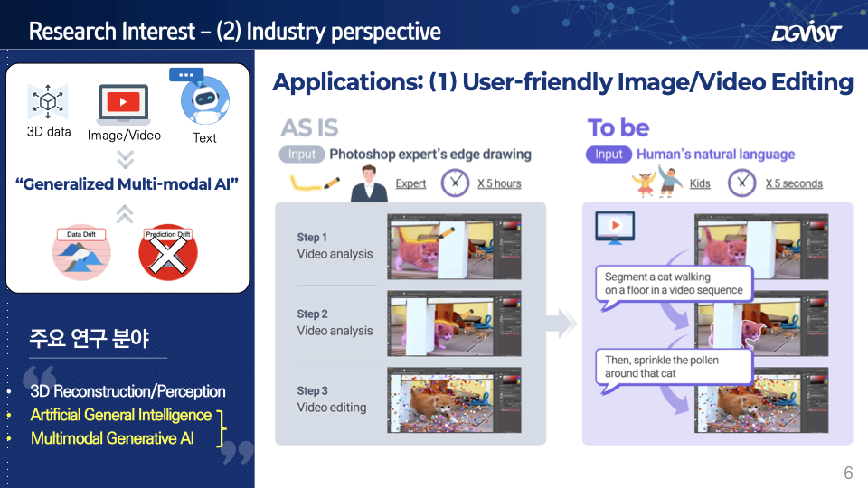Click the slide title 'Research Interest – (2) Industry perspective'
This screenshot has width=868, height=488.
pyautogui.click(x=235, y=32)
